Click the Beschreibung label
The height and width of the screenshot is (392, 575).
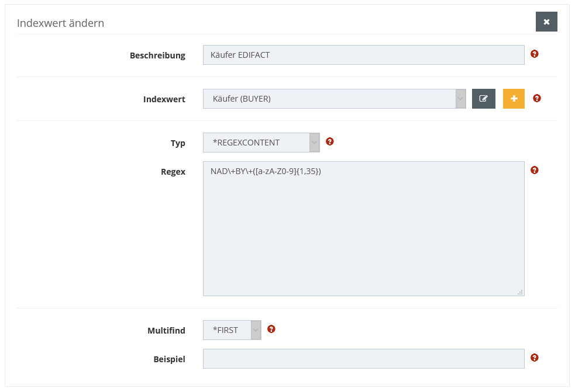157,55
